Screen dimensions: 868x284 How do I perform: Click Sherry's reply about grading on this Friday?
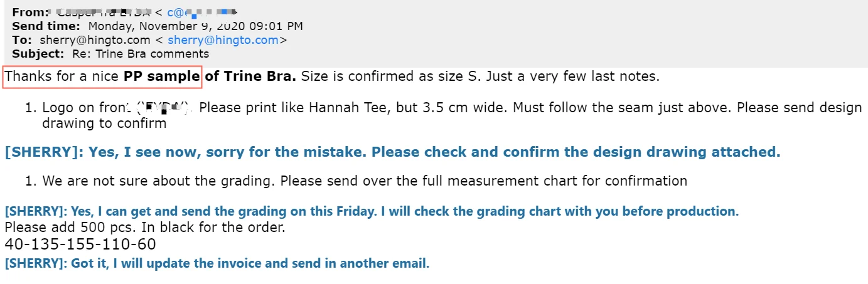point(372,211)
